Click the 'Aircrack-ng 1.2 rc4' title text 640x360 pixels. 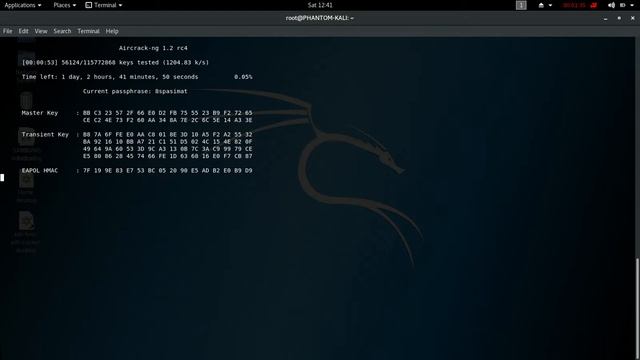tap(153, 48)
